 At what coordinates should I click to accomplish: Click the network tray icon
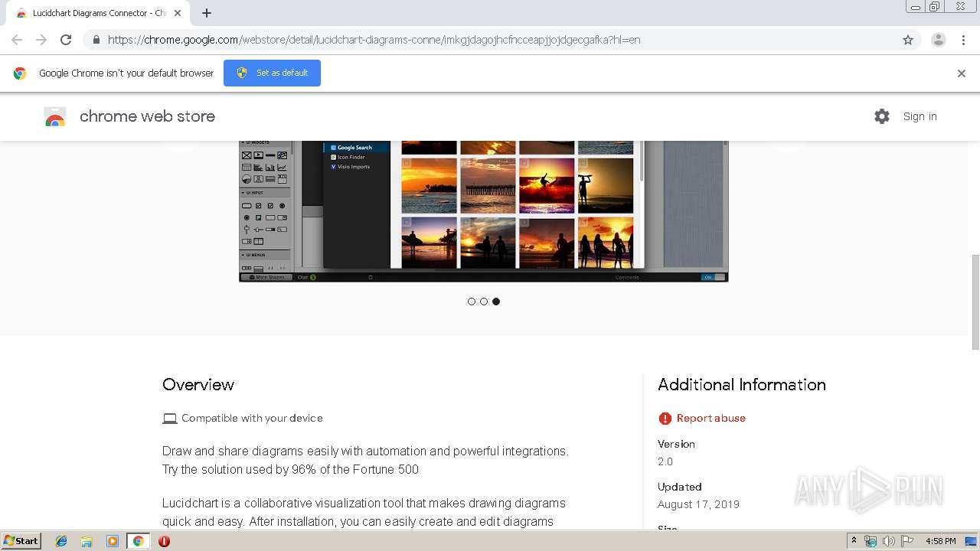click(871, 541)
